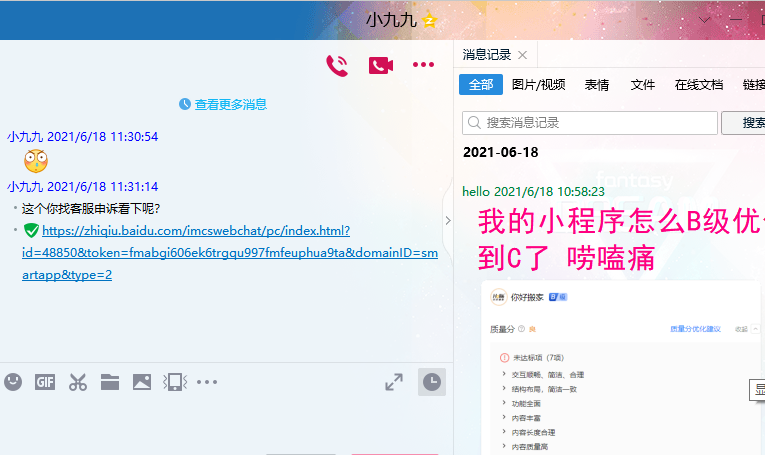Click the send picture icon
The width and height of the screenshot is (765, 455).
pyautogui.click(x=142, y=382)
